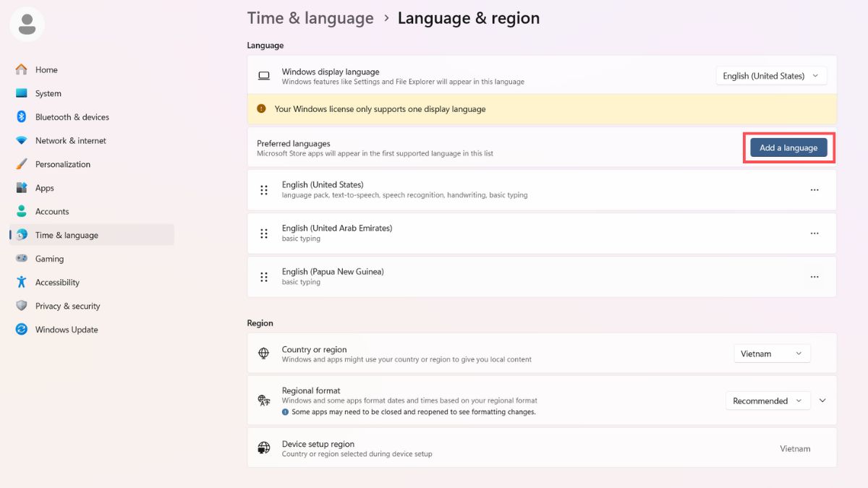Screen dimensions: 868x488
Task: Click the Accounts person icon
Action: coord(22,211)
